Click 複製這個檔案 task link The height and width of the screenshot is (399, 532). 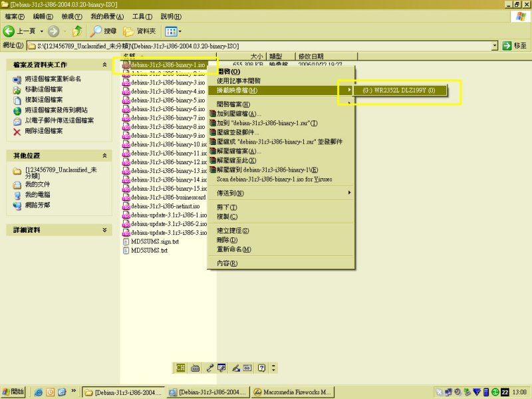(44, 100)
